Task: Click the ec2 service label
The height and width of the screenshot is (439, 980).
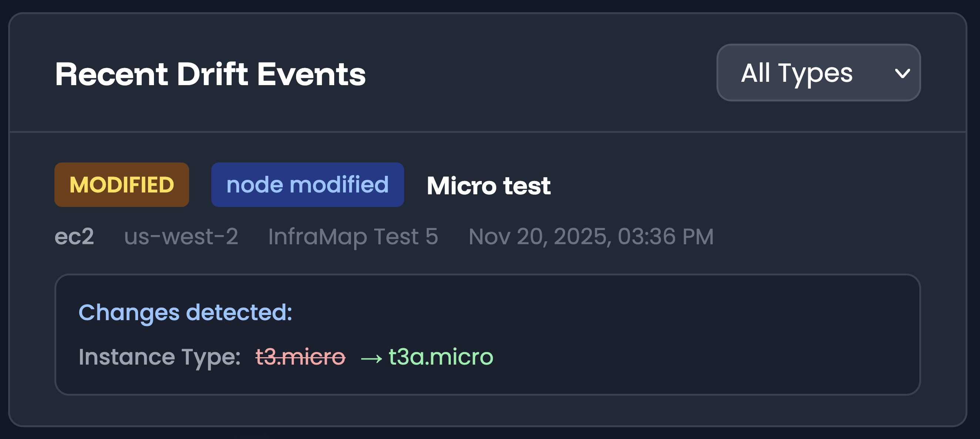Action: pyautogui.click(x=74, y=236)
